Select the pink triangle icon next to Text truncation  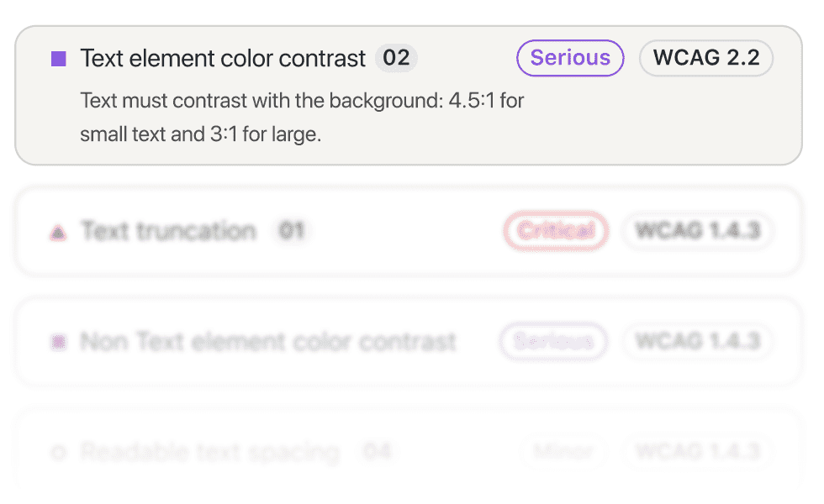pos(58,231)
